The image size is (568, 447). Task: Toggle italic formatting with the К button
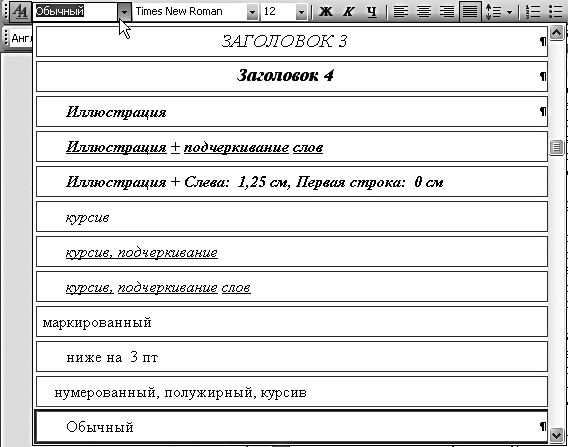point(348,12)
